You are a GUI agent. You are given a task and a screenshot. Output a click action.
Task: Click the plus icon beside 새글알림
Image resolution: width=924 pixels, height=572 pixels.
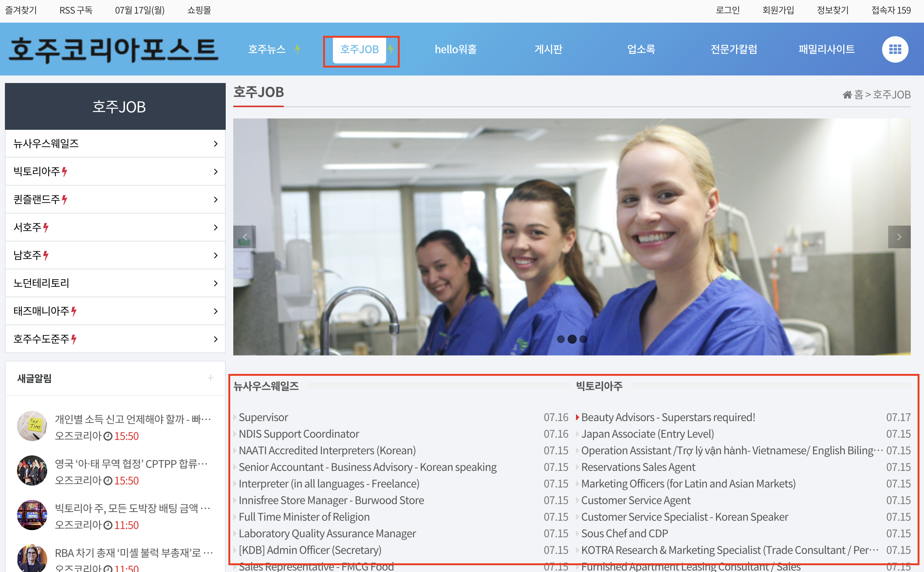(210, 378)
